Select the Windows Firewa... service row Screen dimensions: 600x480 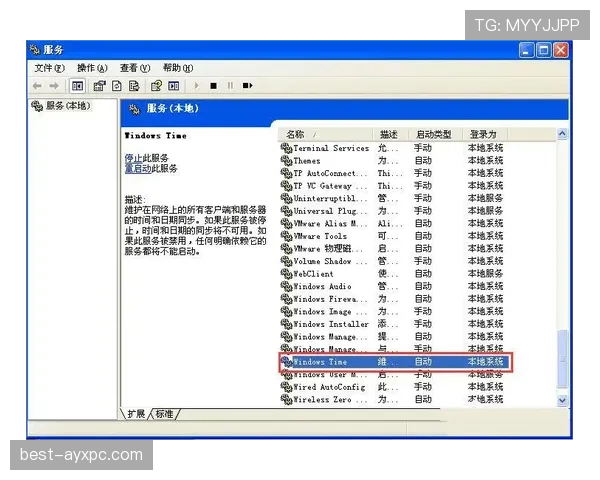393,299
